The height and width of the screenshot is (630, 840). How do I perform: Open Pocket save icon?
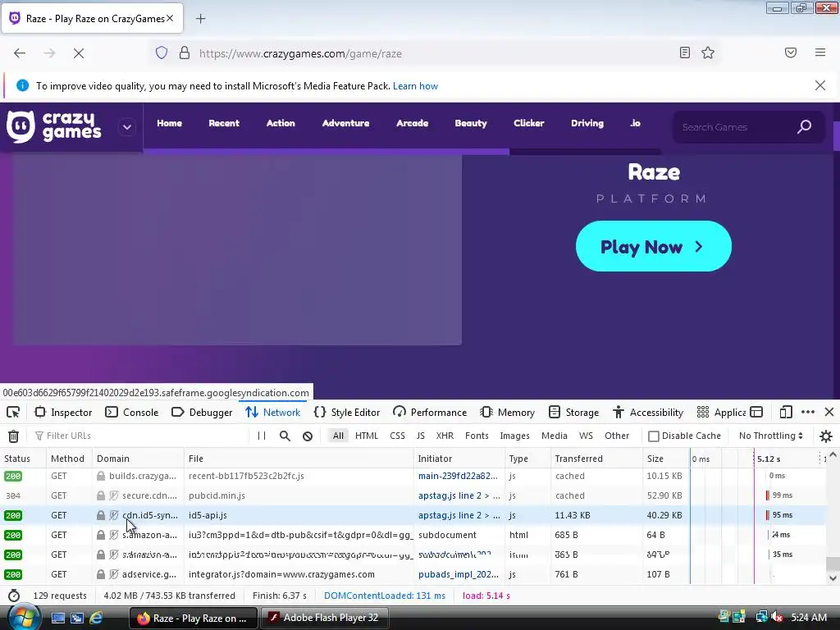pyautogui.click(x=791, y=52)
